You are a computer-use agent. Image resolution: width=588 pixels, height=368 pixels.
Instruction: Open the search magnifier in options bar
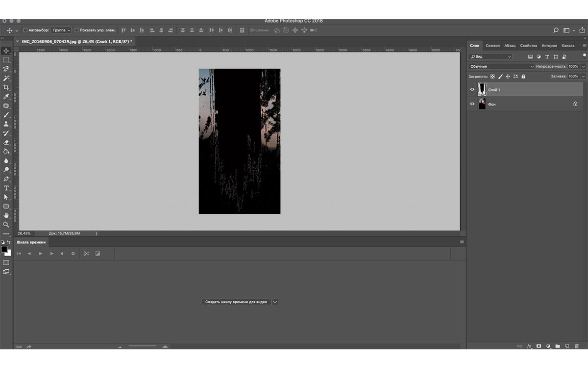tap(556, 30)
